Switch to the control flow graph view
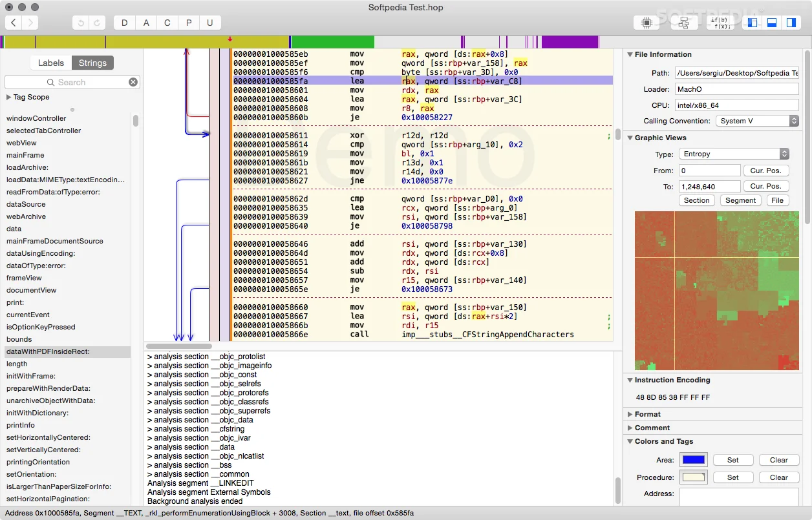The image size is (812, 520). point(683,22)
